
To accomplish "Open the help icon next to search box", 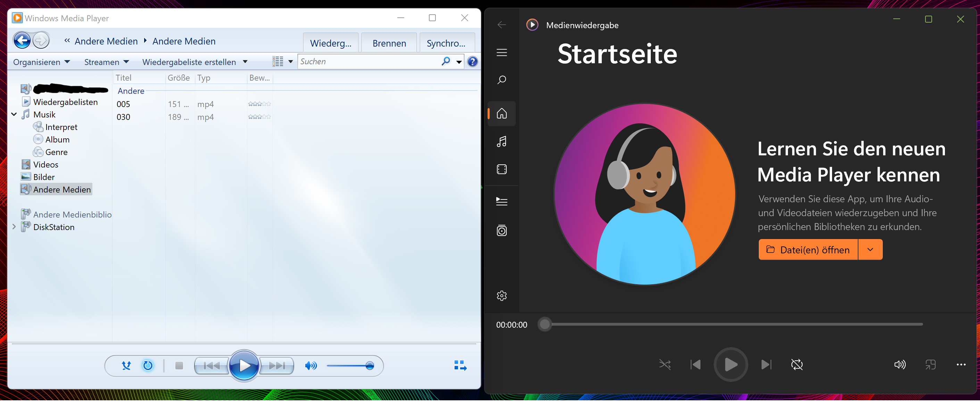I will (472, 62).
